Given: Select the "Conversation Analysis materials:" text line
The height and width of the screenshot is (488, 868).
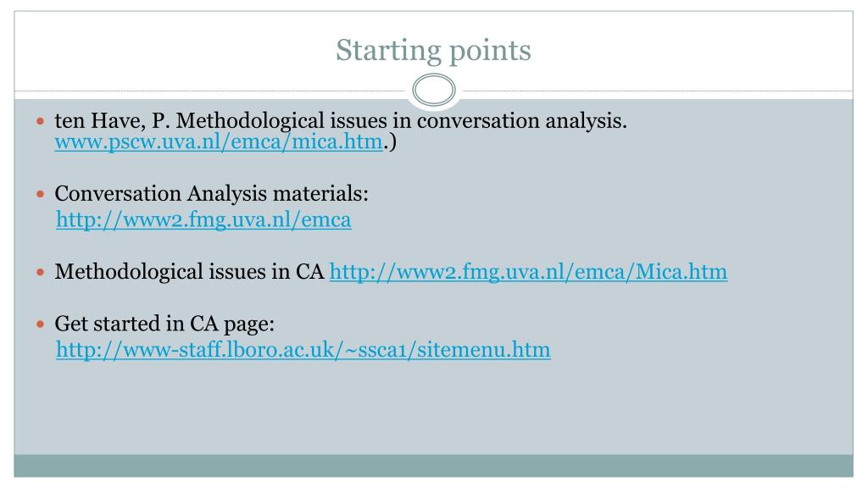Looking at the screenshot, I should coord(212,194).
